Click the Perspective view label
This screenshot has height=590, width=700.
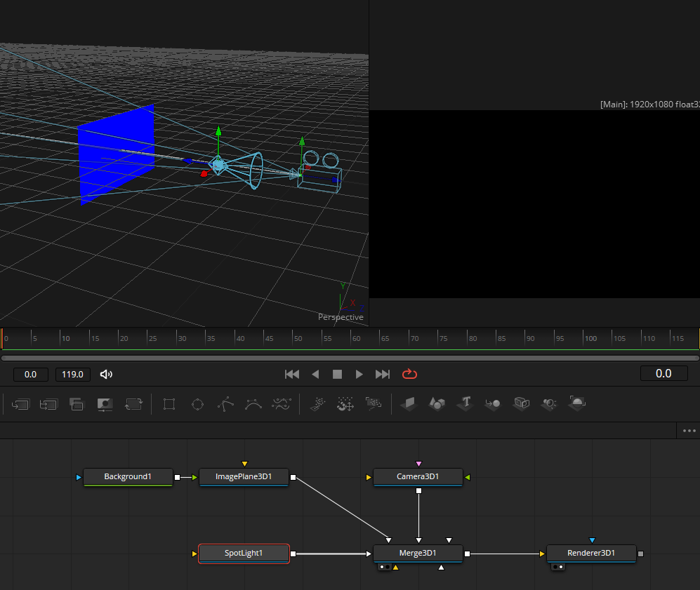pos(341,317)
